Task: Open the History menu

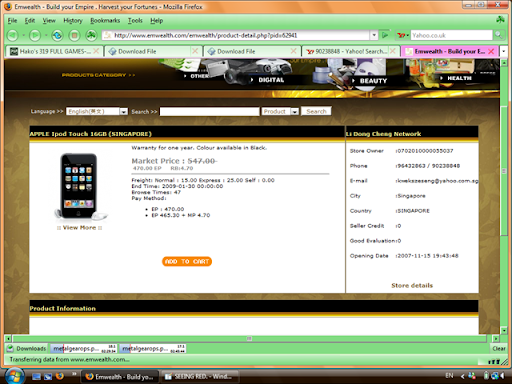Action: [73, 21]
